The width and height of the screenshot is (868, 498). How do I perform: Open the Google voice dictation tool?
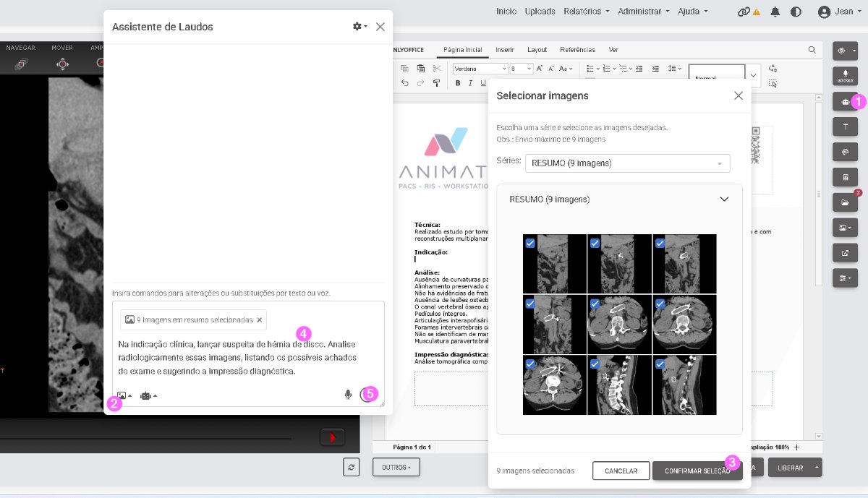(845, 75)
